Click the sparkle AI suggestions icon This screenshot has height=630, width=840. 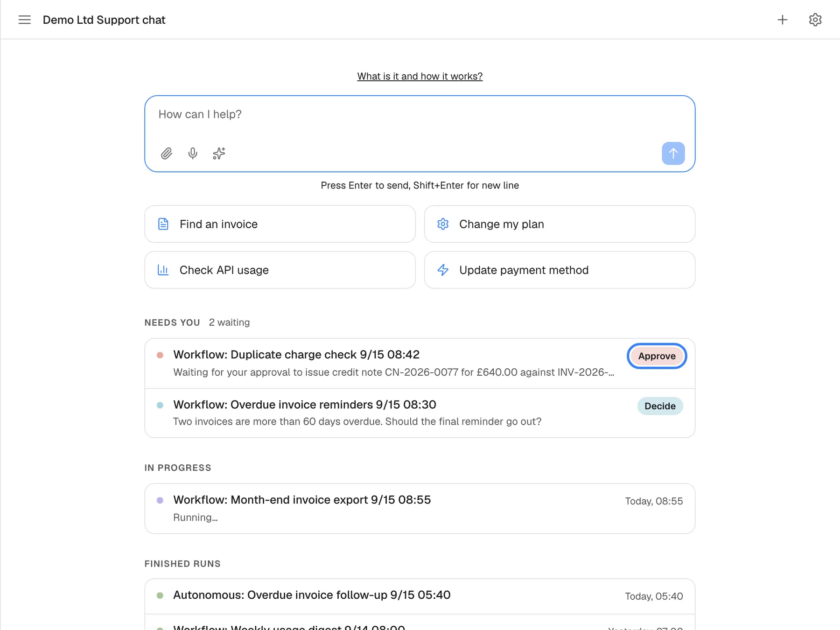(x=219, y=154)
